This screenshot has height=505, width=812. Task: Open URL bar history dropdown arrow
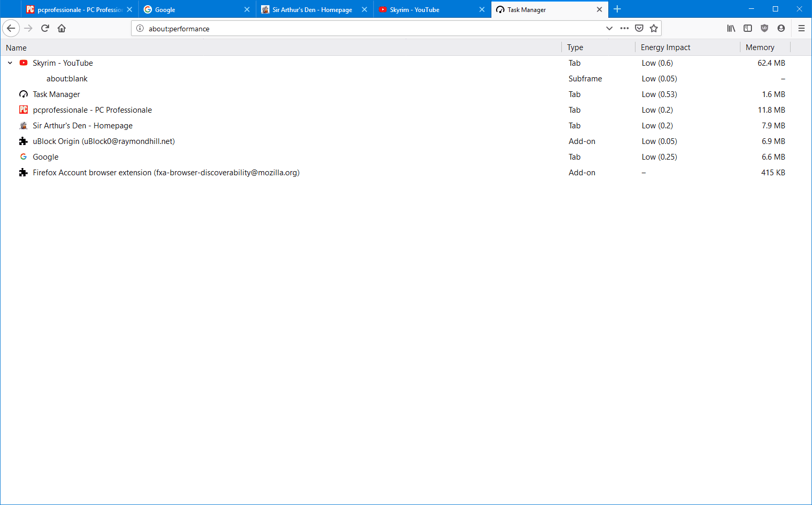609,28
